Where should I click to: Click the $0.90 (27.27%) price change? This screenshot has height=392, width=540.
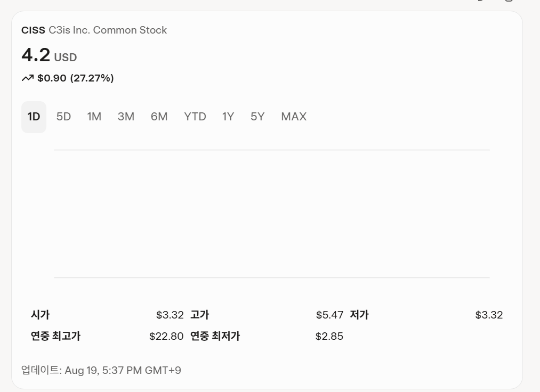coord(76,78)
